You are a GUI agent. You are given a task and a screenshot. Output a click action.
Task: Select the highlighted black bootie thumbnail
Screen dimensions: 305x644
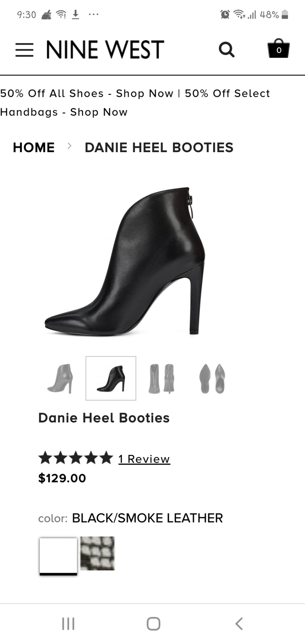pyautogui.click(x=111, y=378)
